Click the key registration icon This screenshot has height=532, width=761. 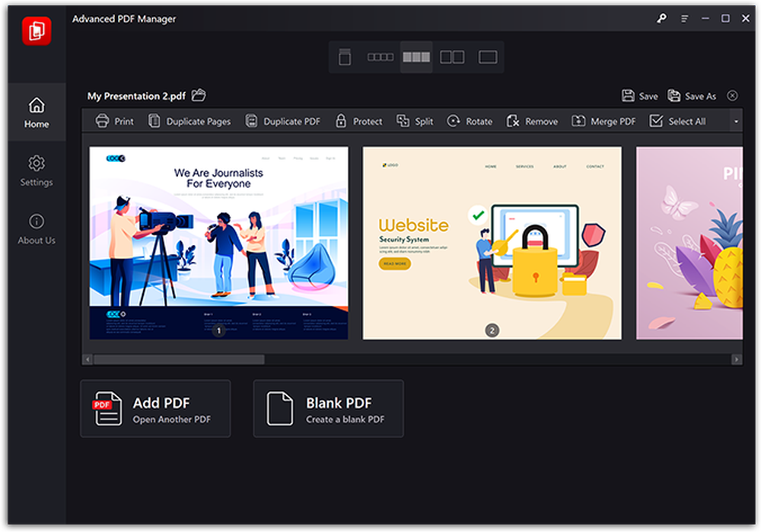click(661, 18)
